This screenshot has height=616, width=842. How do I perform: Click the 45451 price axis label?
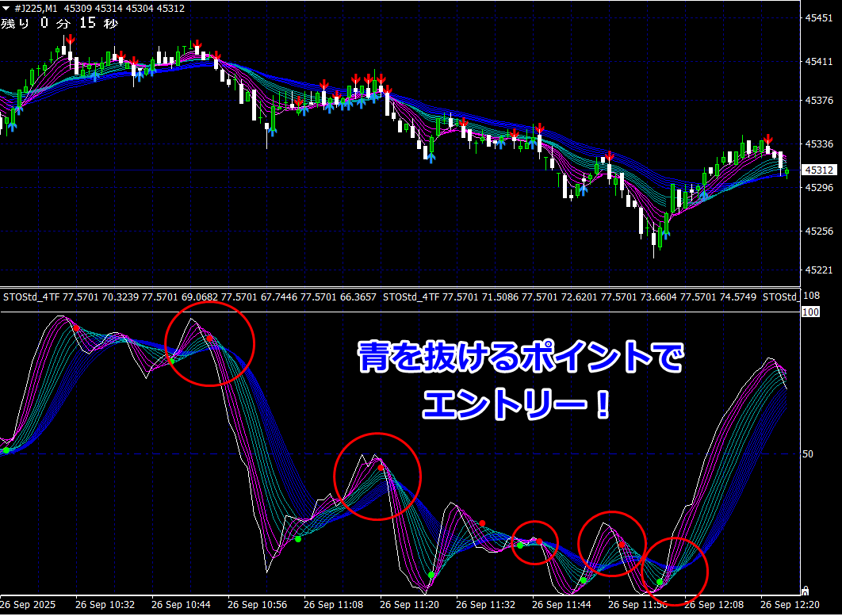coord(819,17)
